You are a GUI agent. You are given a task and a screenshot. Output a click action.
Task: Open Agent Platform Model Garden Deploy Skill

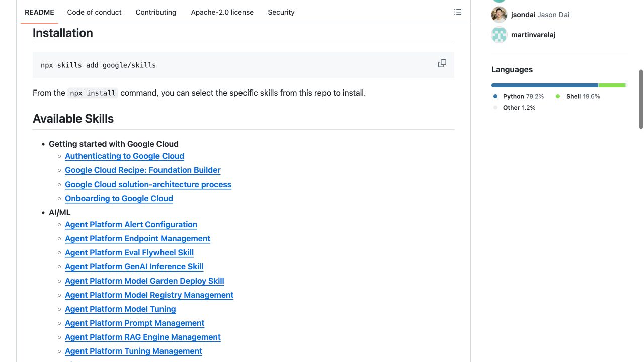coord(144,281)
